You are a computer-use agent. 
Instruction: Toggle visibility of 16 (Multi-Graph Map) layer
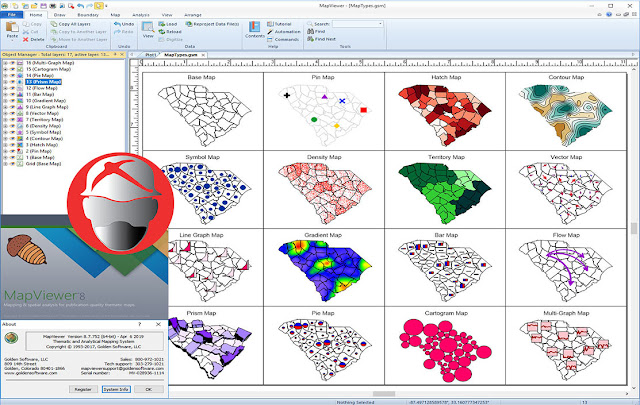coord(13,63)
